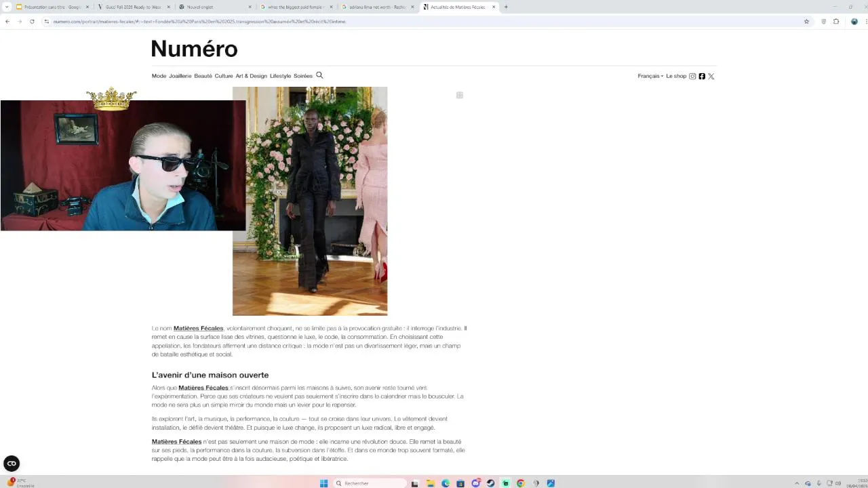Open the browser Extensions puzzle icon

pyautogui.click(x=836, y=21)
